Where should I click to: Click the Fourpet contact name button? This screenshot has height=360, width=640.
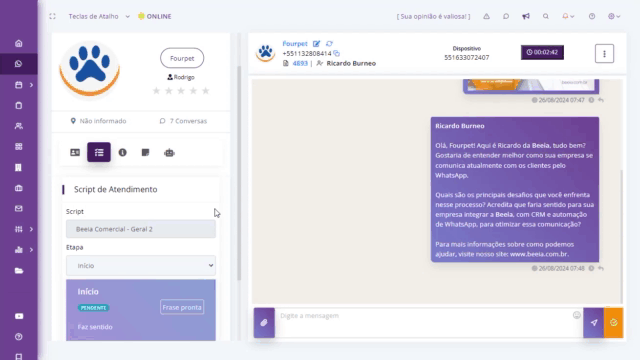(182, 58)
